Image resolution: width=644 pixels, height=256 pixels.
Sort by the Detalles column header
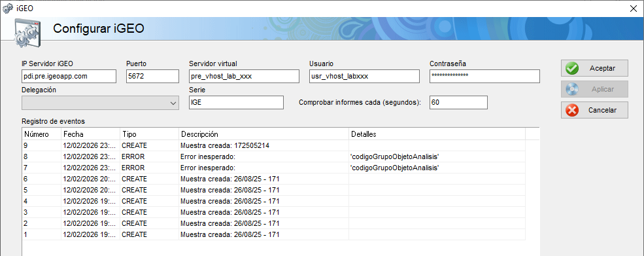(437, 134)
